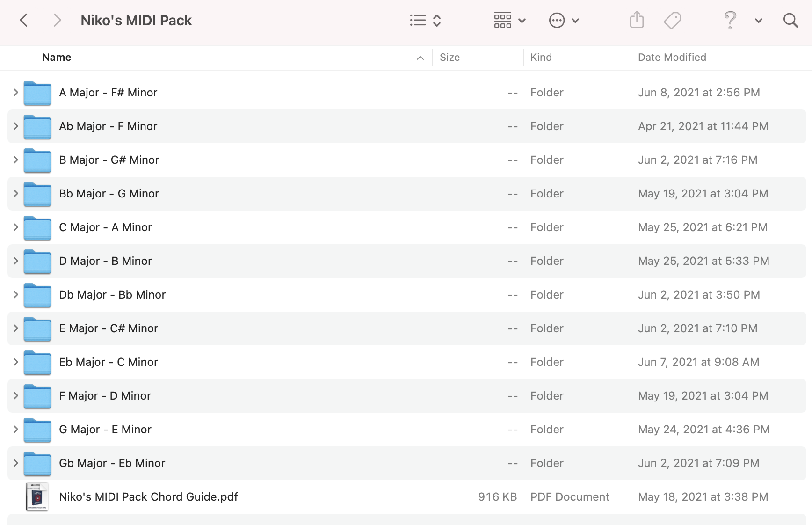Select the Gb Major - Eb Minor folder icon
This screenshot has width=812, height=525.
click(x=37, y=464)
